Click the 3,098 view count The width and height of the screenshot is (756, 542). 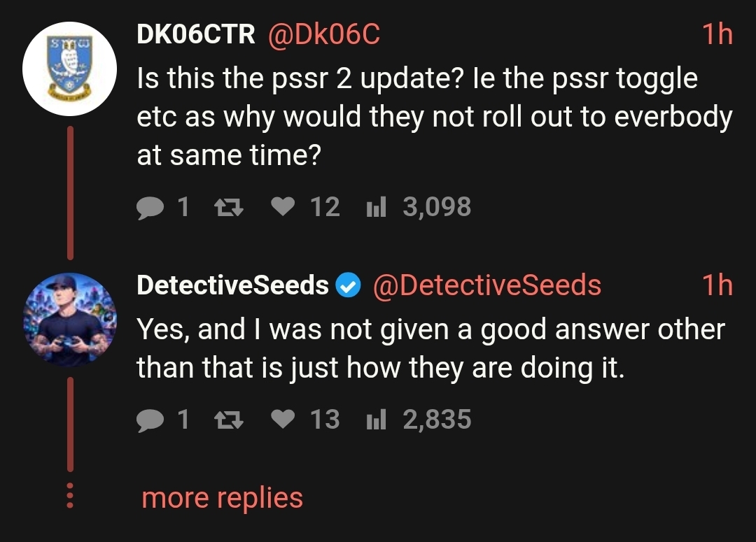(437, 206)
